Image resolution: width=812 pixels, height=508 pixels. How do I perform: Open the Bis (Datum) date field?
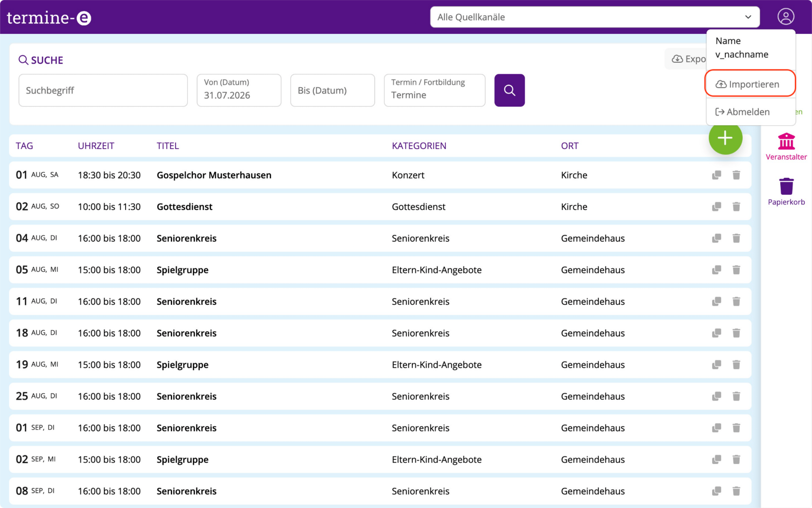point(332,90)
